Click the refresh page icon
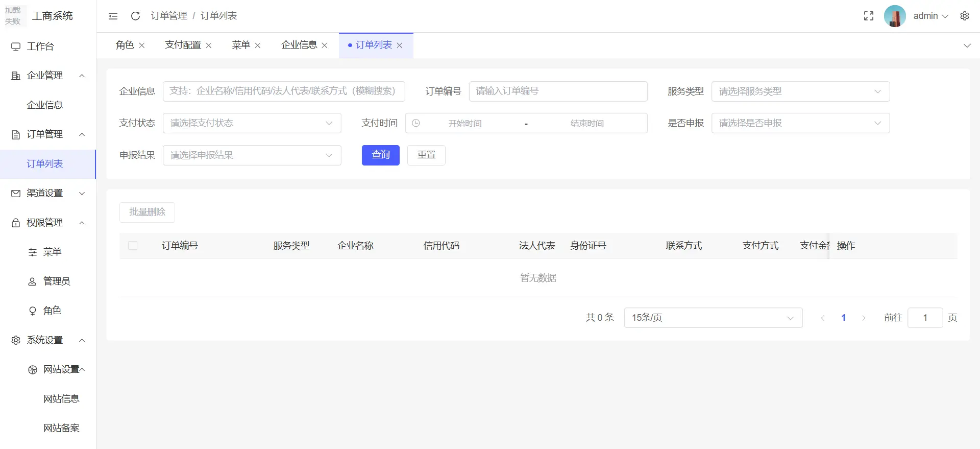Screen dimensions: 980x449 coord(135,16)
